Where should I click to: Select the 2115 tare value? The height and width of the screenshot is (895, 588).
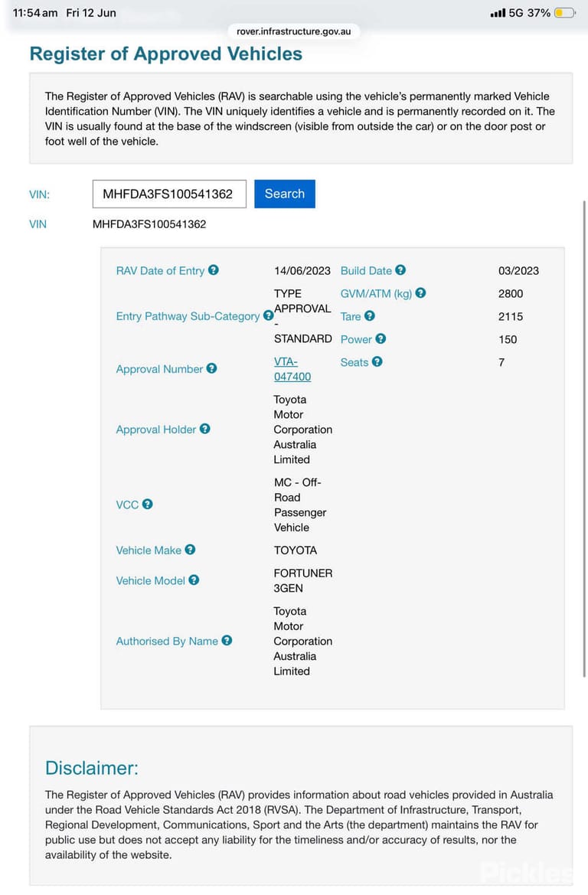coord(511,316)
